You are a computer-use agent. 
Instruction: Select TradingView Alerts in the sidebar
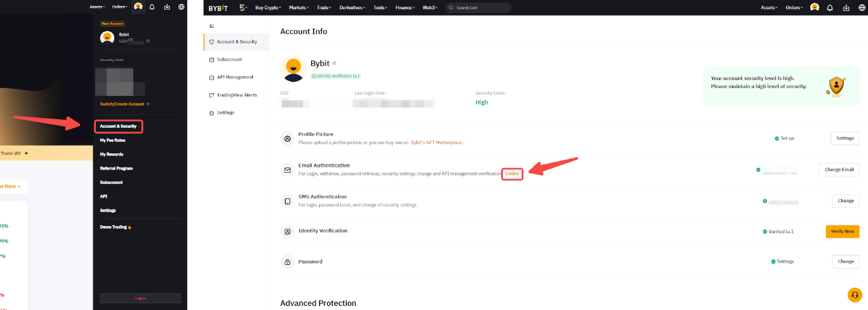tap(236, 95)
